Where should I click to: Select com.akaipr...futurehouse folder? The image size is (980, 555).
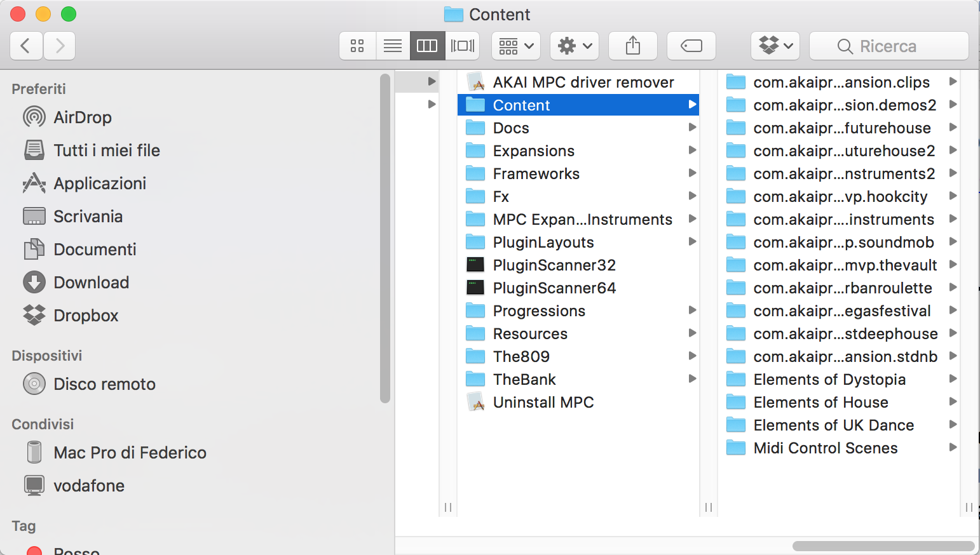click(x=839, y=128)
